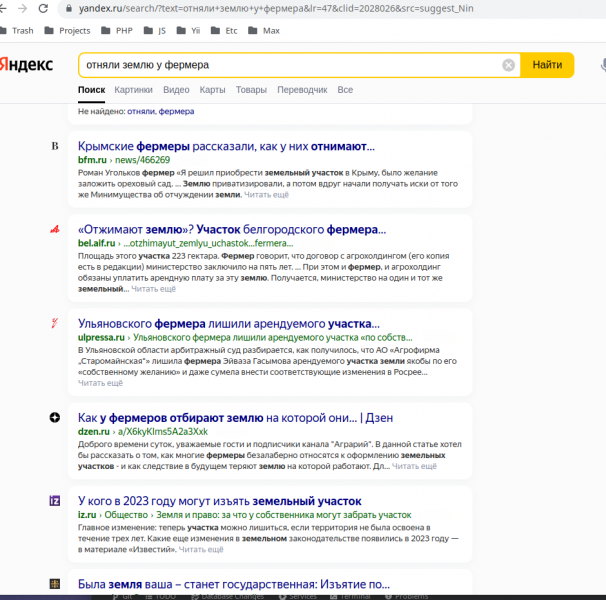Expand 'Читать ещё' in ulpressa.ru snippet
The width and height of the screenshot is (606, 600).
(100, 383)
